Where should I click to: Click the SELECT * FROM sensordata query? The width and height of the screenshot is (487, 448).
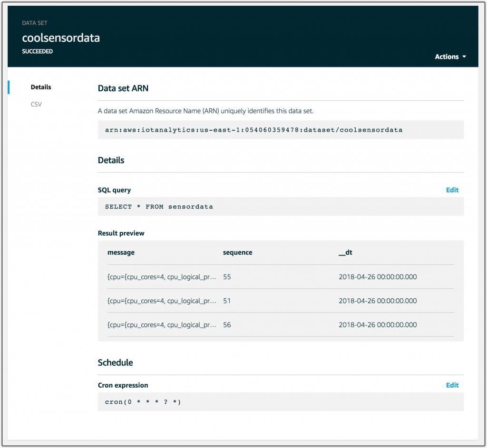(281, 207)
